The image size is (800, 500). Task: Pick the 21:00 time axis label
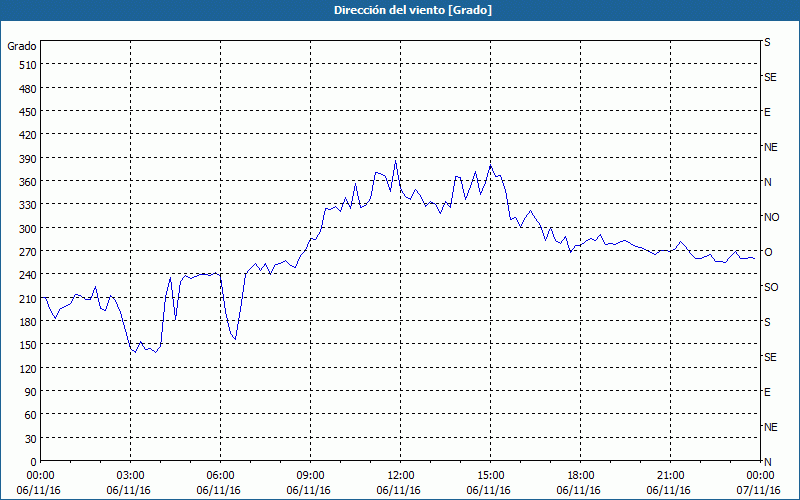(670, 476)
